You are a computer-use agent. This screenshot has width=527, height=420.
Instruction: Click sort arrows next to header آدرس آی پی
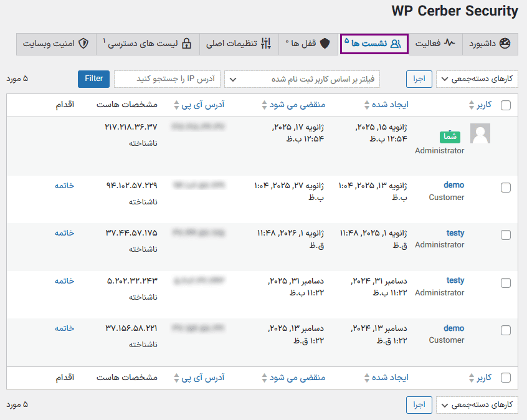click(176, 105)
